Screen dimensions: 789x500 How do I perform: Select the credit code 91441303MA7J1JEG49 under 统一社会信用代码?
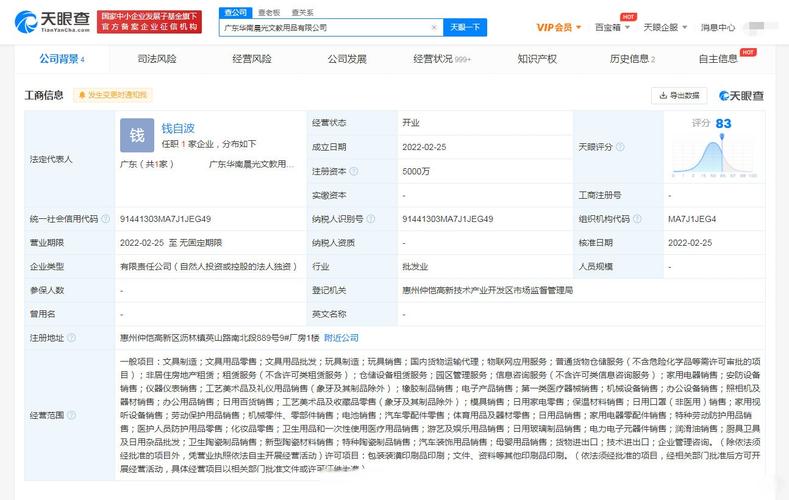coord(165,219)
